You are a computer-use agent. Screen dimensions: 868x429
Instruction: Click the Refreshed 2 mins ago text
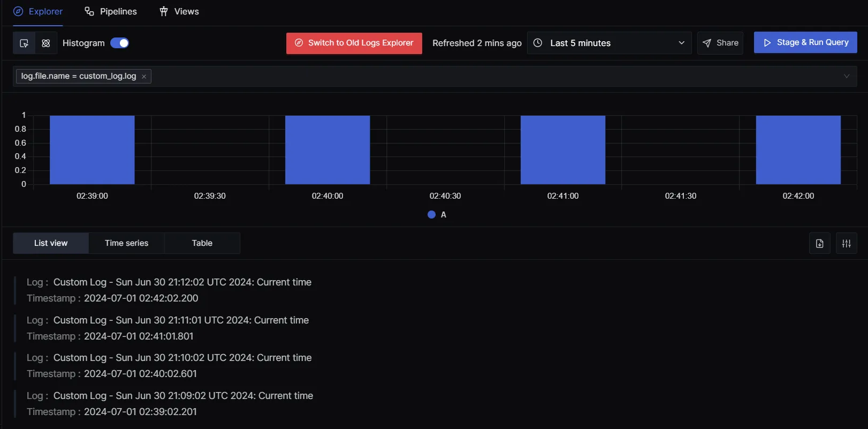point(477,43)
